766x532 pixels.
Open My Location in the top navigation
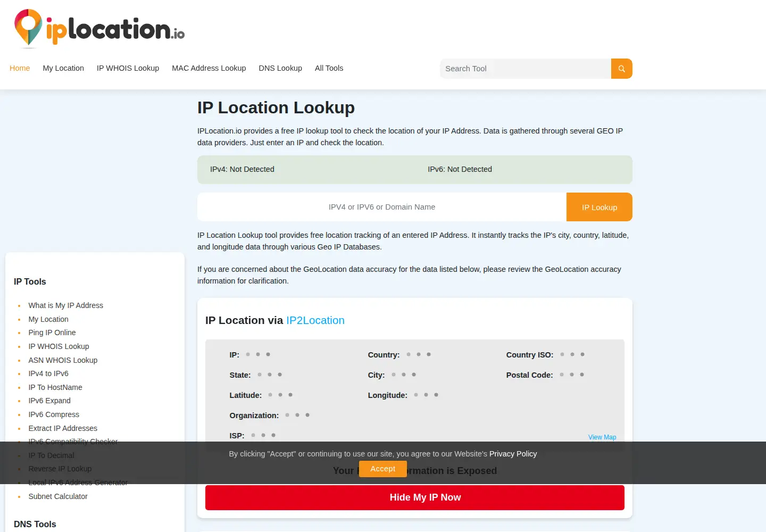(x=63, y=68)
